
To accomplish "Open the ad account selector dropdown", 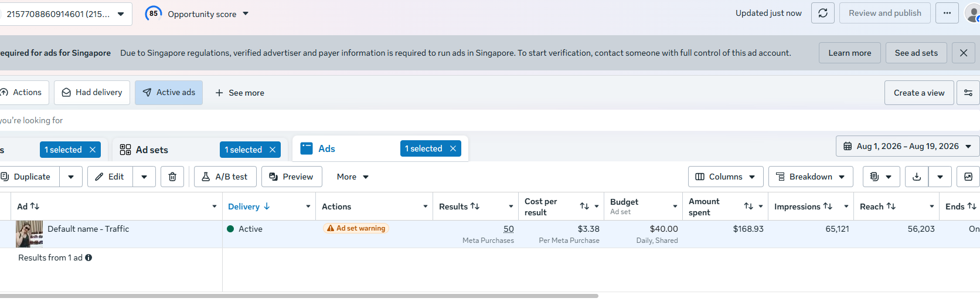I will 66,14.
